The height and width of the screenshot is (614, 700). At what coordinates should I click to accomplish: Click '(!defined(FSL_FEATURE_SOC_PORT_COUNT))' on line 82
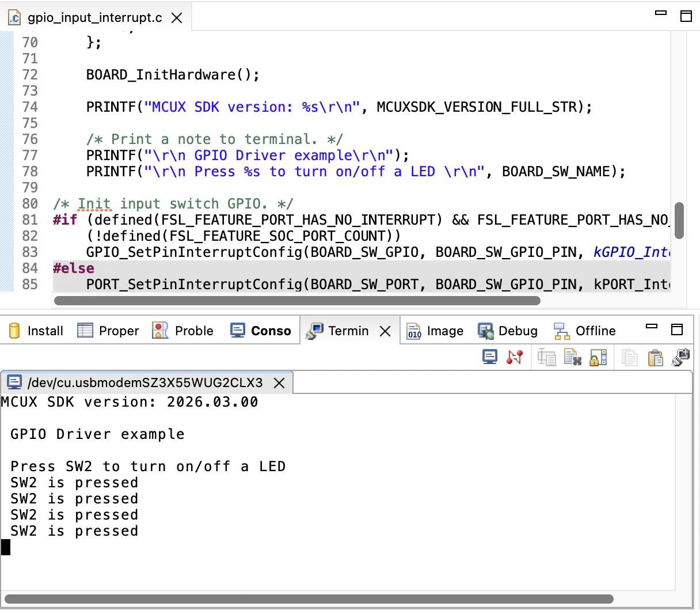click(x=244, y=236)
